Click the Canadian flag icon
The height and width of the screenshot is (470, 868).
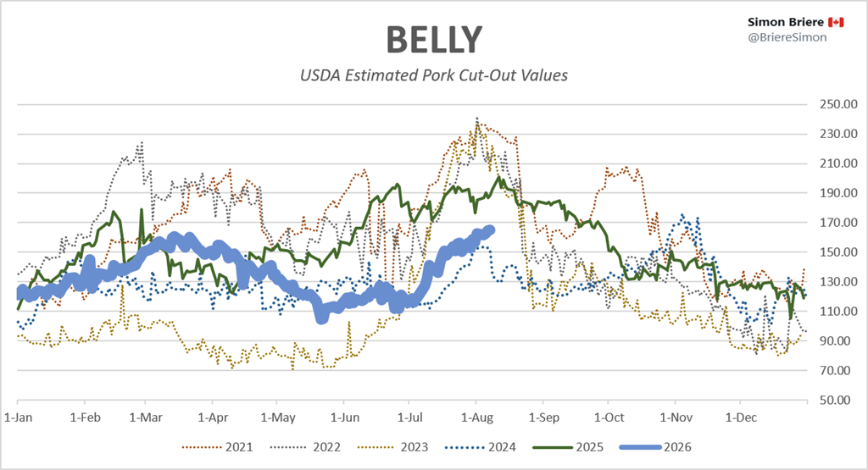836,22
